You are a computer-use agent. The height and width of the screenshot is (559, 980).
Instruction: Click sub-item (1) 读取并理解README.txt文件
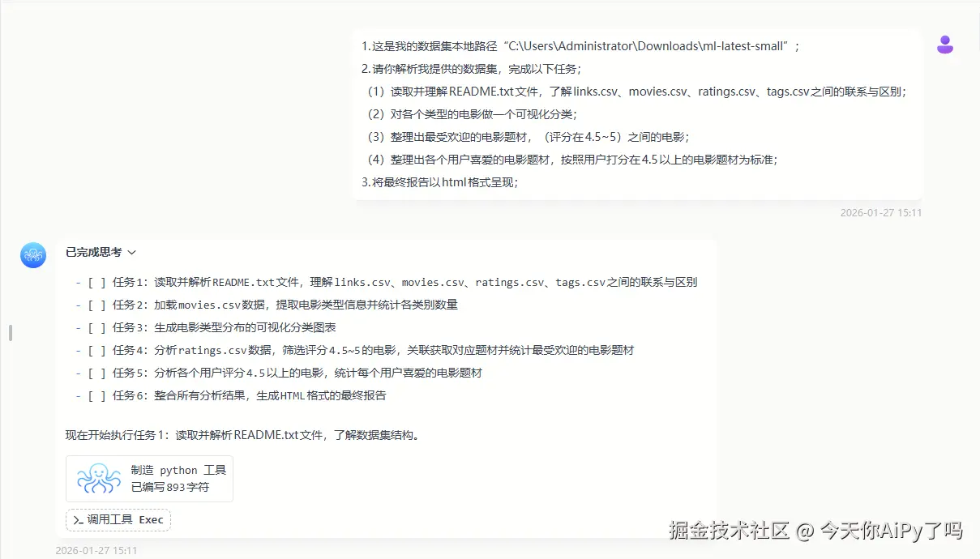point(636,92)
